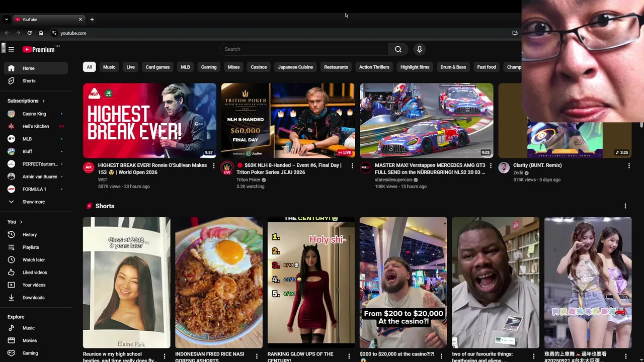
Task: Expand subscriptions with Show more
Action: tap(35, 202)
